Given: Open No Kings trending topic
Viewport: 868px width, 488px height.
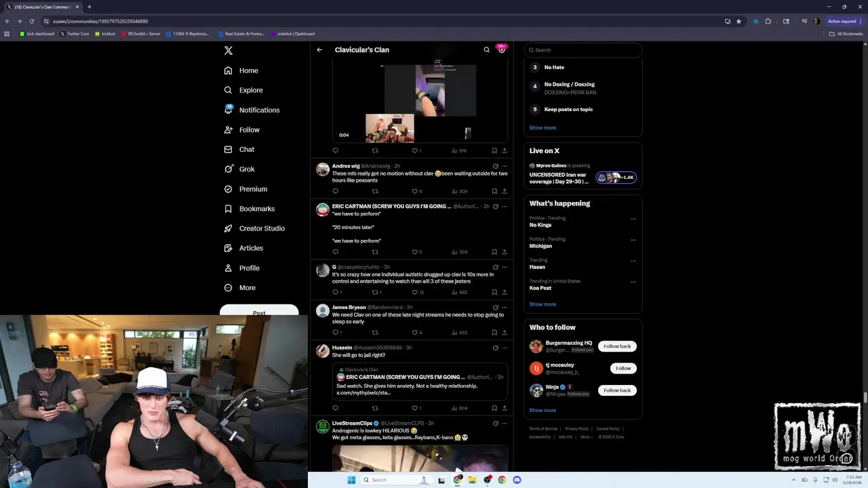Looking at the screenshot, I should 540,225.
